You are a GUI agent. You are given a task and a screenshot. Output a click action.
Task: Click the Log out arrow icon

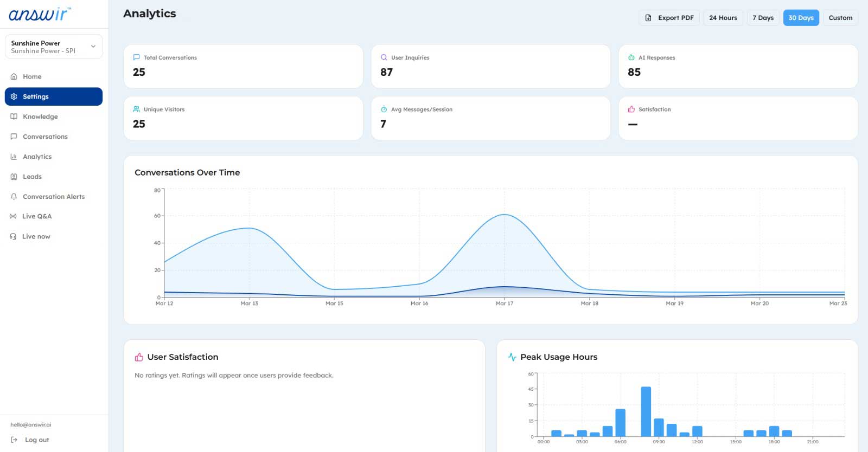tap(14, 440)
